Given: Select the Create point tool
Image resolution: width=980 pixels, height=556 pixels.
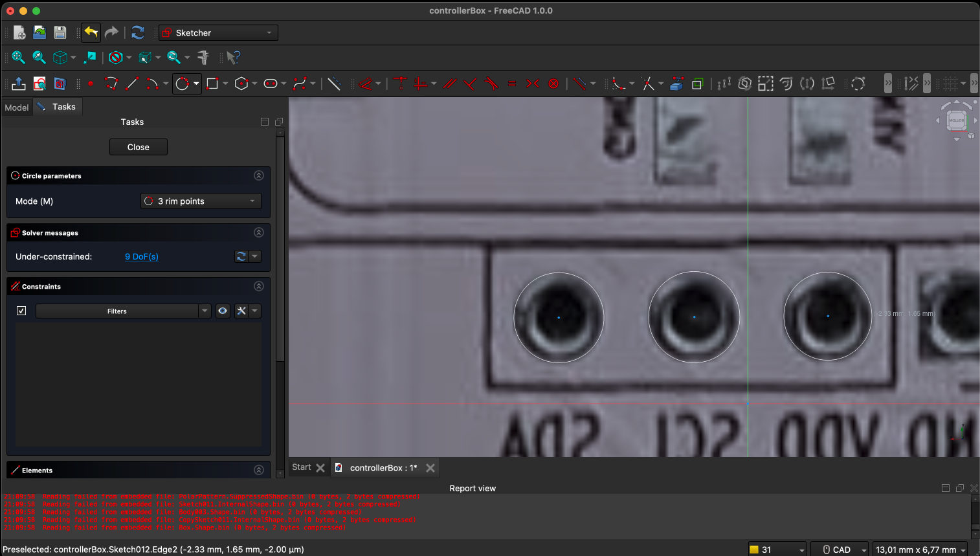Looking at the screenshot, I should pyautogui.click(x=91, y=83).
